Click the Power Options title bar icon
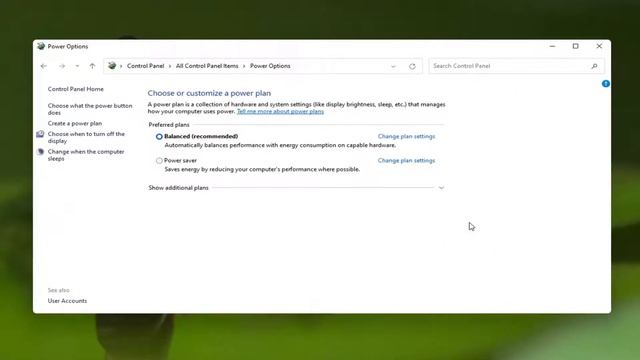This screenshot has width=640, height=360. click(41, 46)
